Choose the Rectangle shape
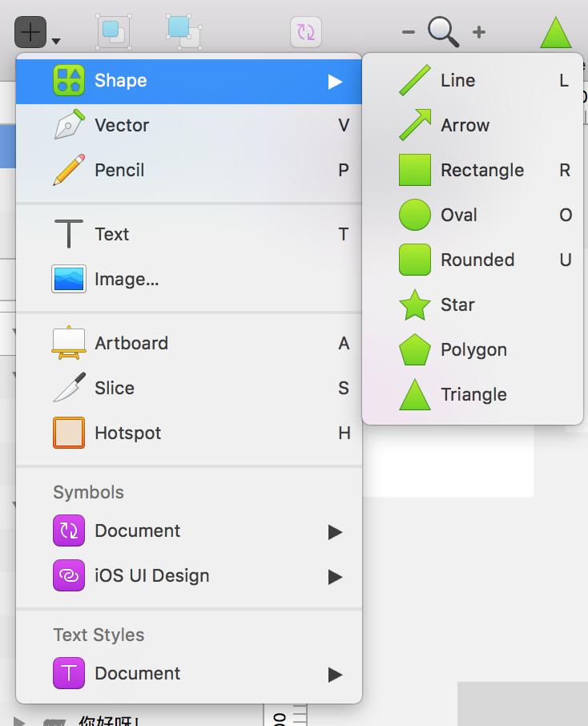 [x=481, y=170]
